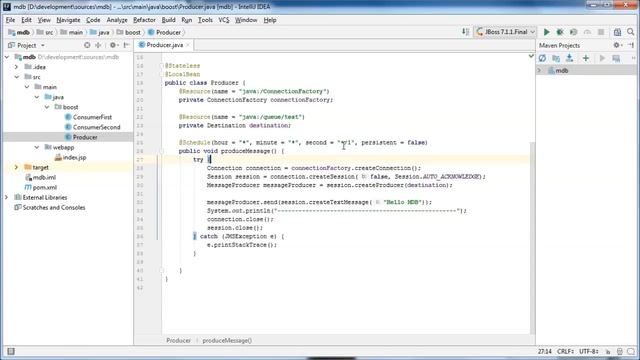This screenshot has height=360, width=640.
Task: Reimport all Maven projects icon
Action: coord(542,58)
